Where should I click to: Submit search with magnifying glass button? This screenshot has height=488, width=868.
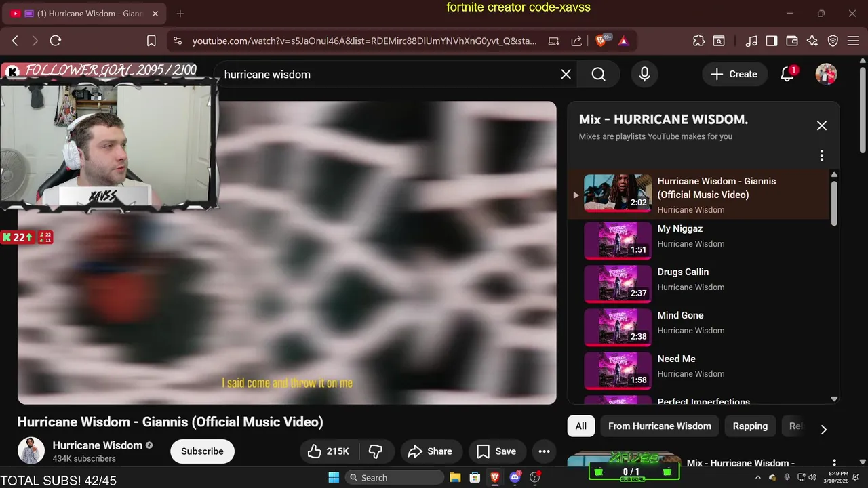tap(598, 75)
